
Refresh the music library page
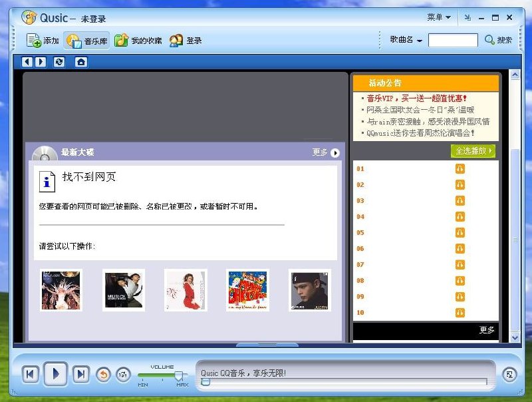pyautogui.click(x=59, y=62)
